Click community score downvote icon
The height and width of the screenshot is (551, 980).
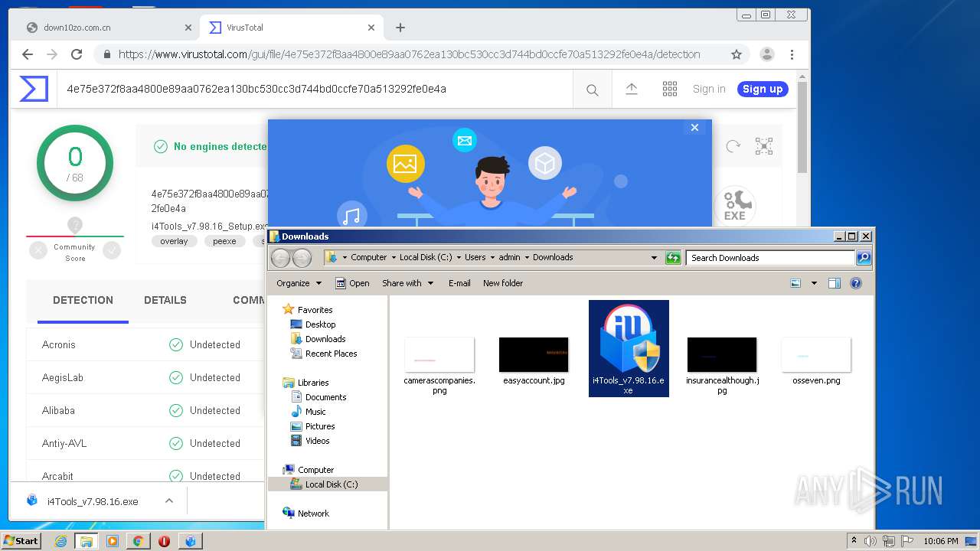click(x=38, y=250)
